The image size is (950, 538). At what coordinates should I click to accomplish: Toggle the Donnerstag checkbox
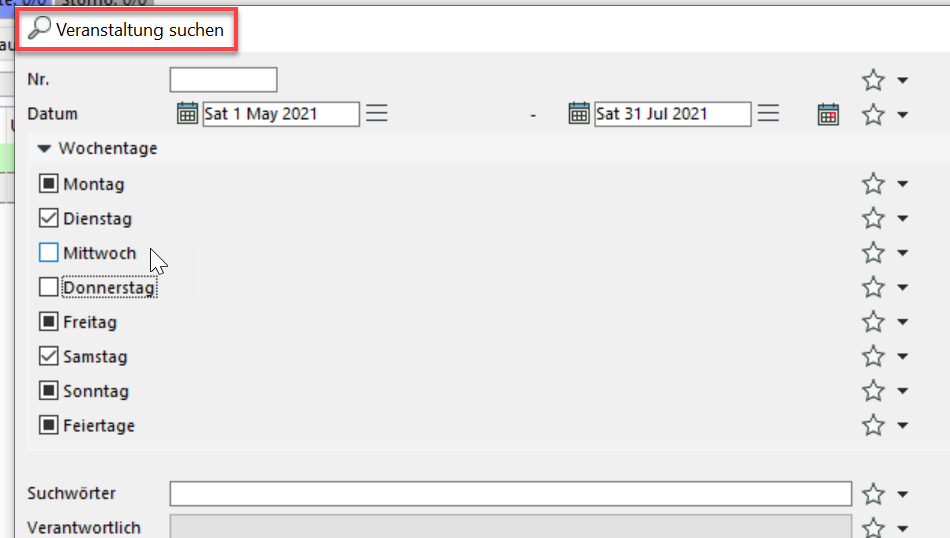coord(48,287)
